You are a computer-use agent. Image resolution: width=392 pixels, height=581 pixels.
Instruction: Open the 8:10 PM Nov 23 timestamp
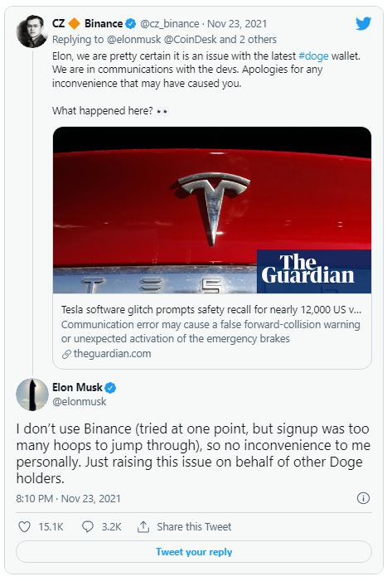68,498
